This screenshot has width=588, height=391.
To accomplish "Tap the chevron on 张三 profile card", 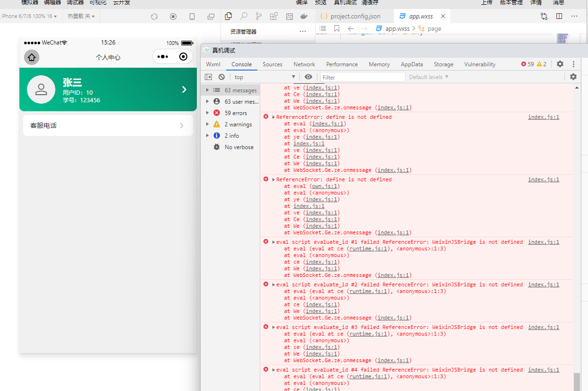I will click(184, 89).
